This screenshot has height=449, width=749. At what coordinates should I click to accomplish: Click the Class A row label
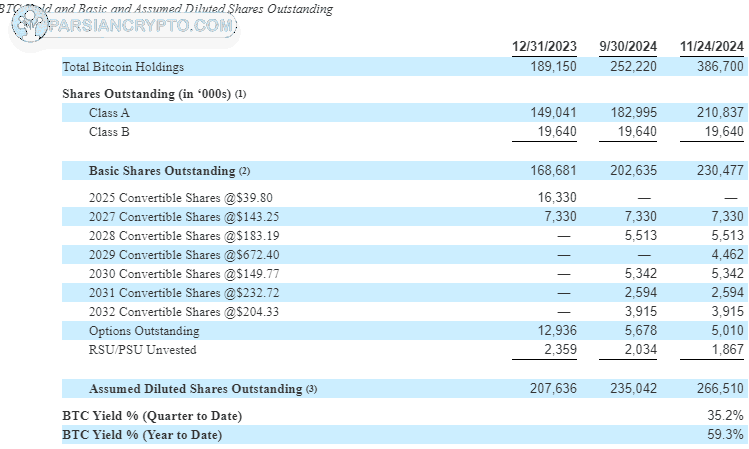[x=109, y=113]
